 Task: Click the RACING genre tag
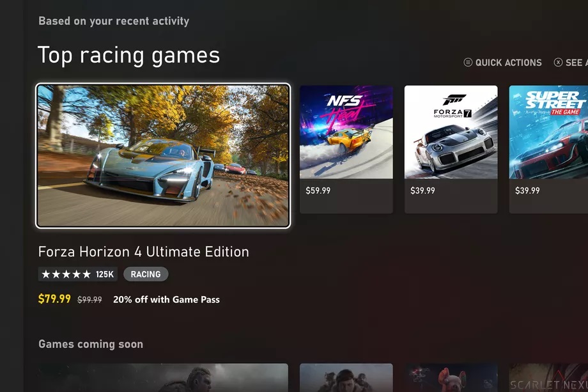tap(146, 274)
